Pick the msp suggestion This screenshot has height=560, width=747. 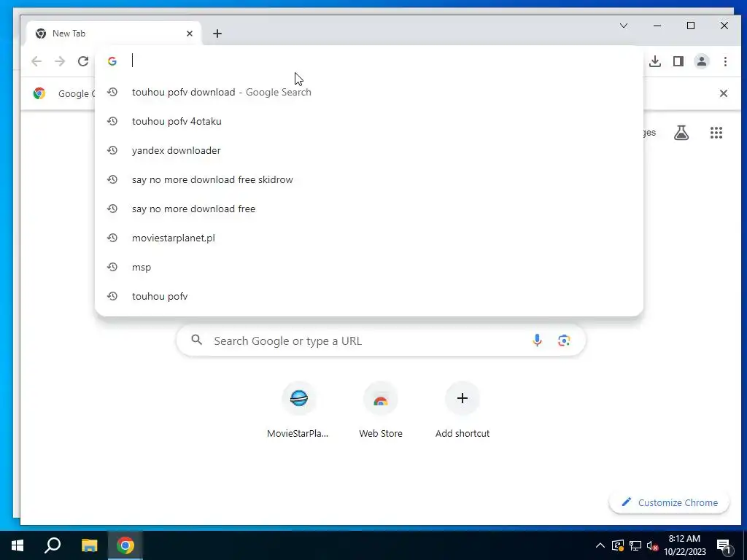coord(369,267)
